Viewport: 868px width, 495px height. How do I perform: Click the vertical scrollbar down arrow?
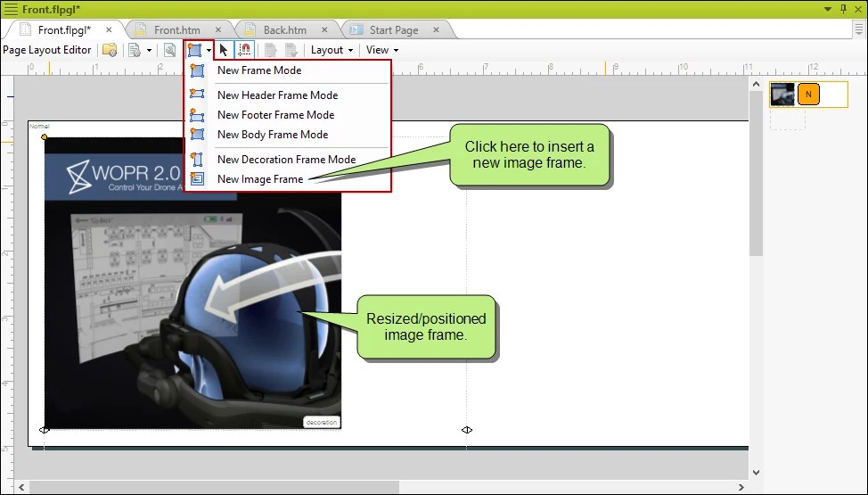(756, 473)
